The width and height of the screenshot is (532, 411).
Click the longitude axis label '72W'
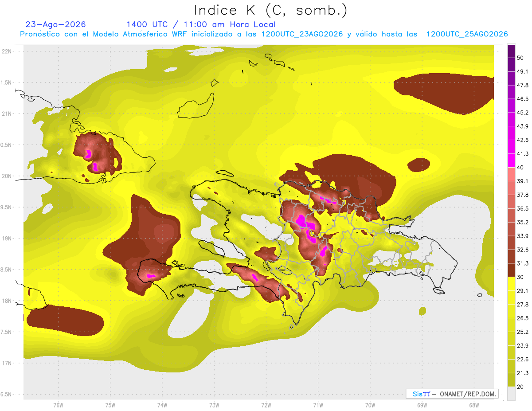[266, 405]
